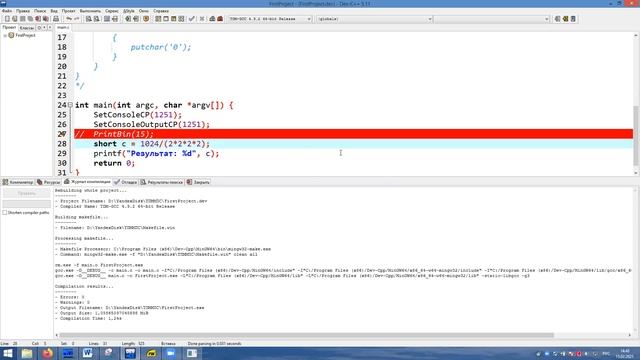Open the Сервис menu
640x360 pixels.
tap(112, 11)
